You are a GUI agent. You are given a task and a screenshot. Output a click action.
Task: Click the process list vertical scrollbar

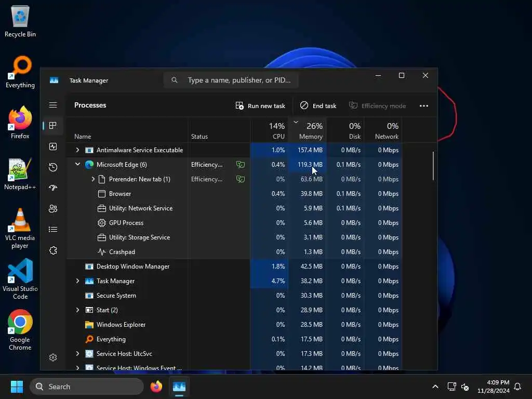[433, 166]
